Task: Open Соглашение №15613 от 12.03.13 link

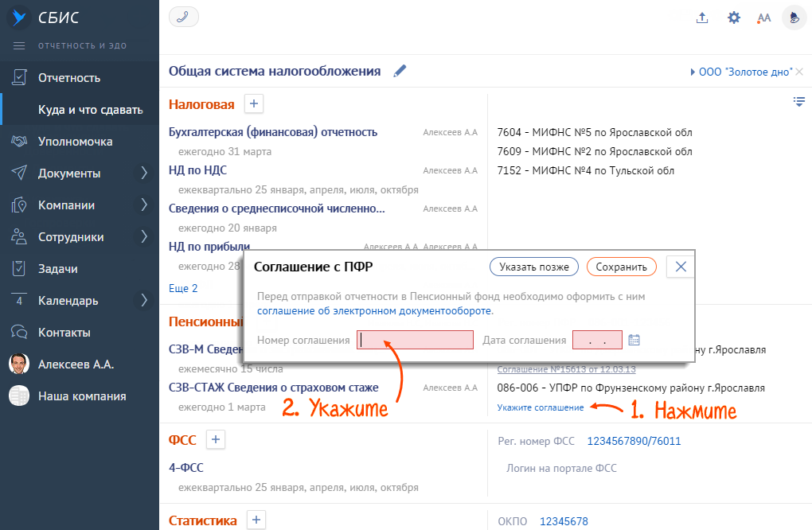Action: click(x=566, y=369)
